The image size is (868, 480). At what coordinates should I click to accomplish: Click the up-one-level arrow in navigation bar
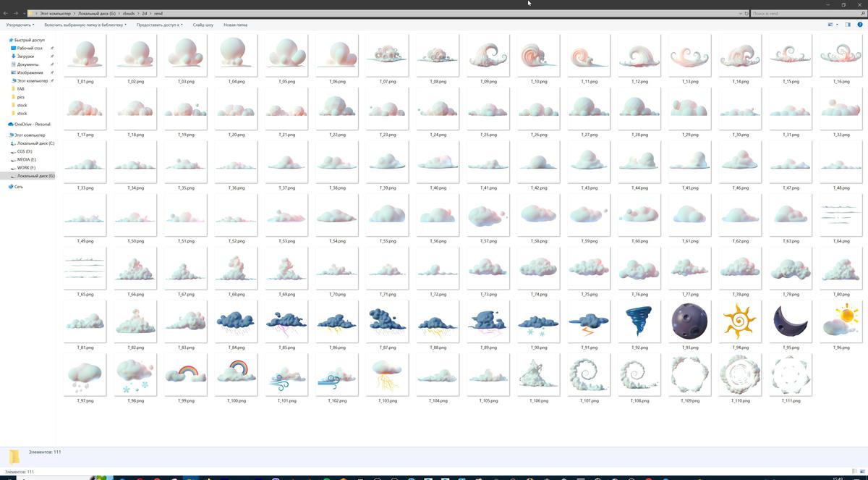[26, 13]
